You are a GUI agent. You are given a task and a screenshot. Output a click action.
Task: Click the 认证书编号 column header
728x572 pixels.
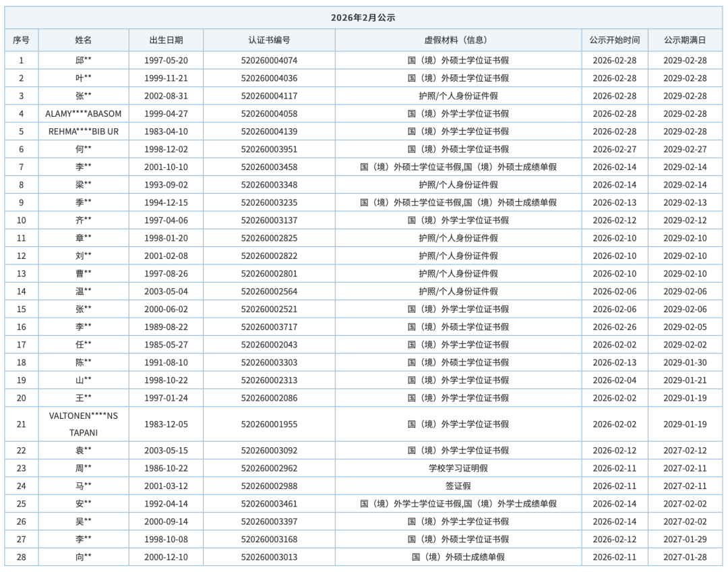[269, 40]
